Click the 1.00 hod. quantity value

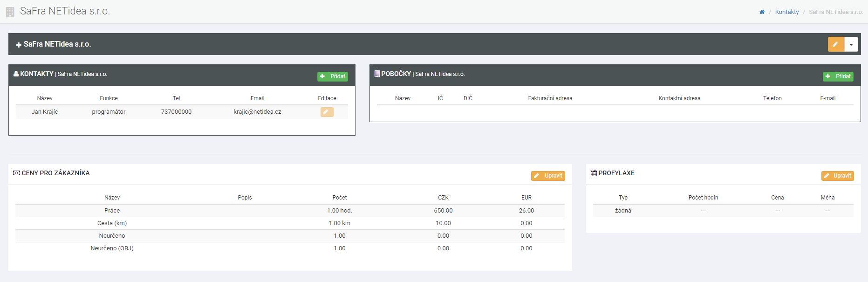pyautogui.click(x=340, y=211)
